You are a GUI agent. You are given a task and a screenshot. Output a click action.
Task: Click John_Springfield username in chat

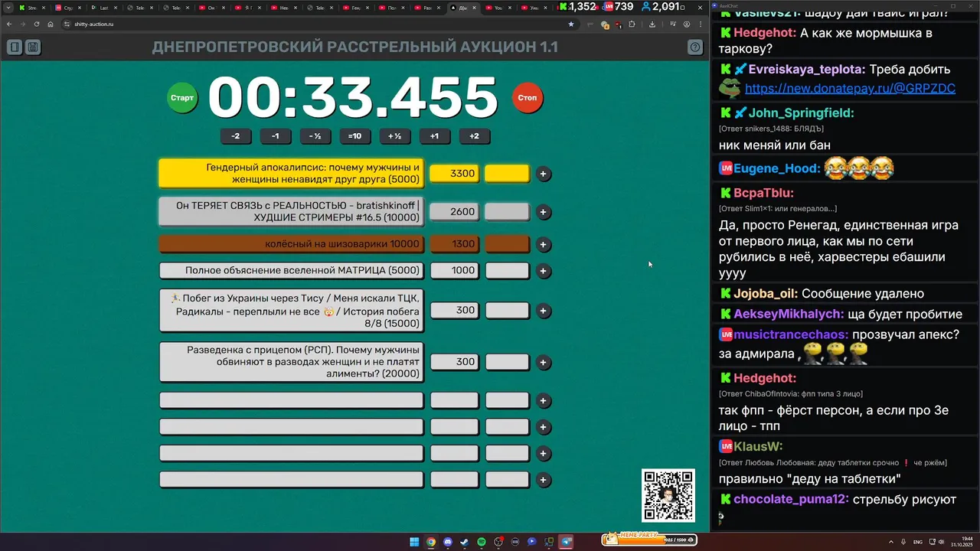point(801,112)
